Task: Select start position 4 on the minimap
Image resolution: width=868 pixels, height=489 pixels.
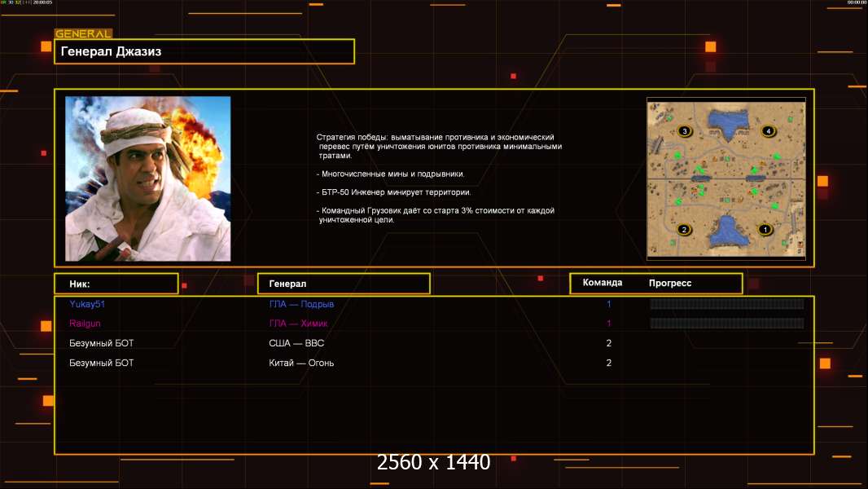Action: 766,130
